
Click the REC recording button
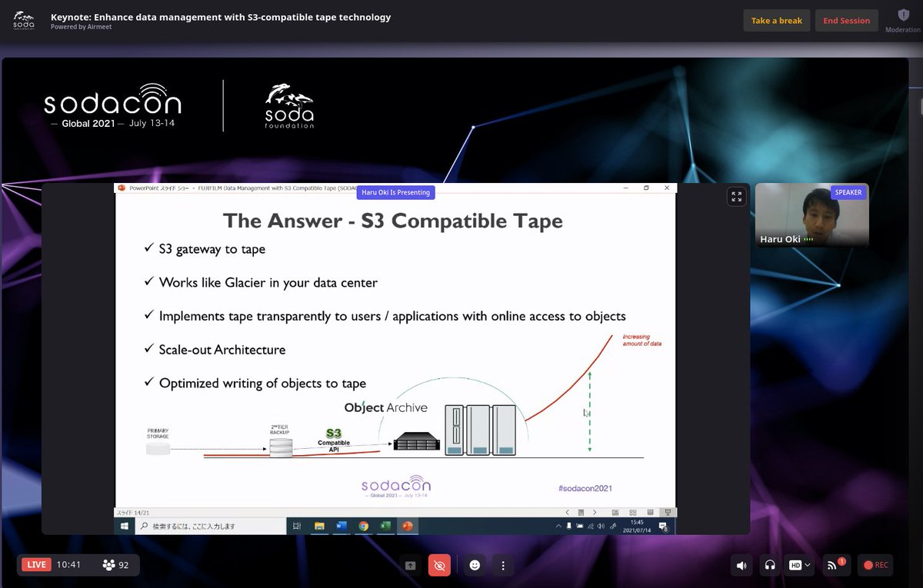(875, 565)
